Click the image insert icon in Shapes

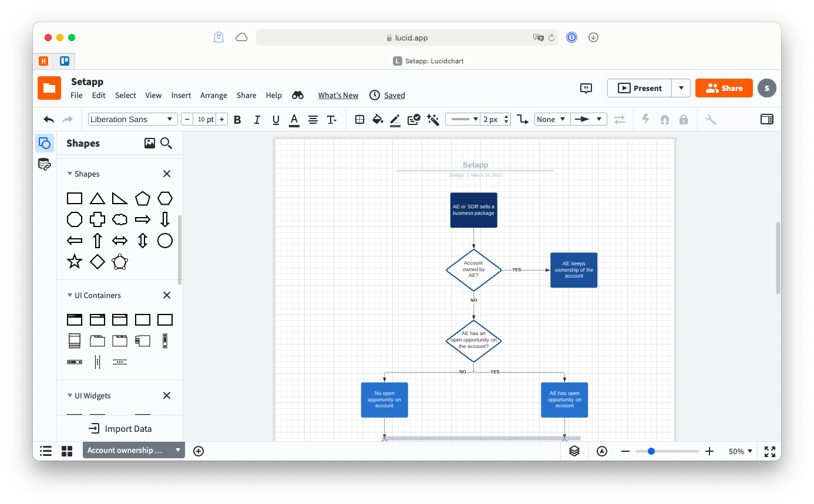click(150, 143)
